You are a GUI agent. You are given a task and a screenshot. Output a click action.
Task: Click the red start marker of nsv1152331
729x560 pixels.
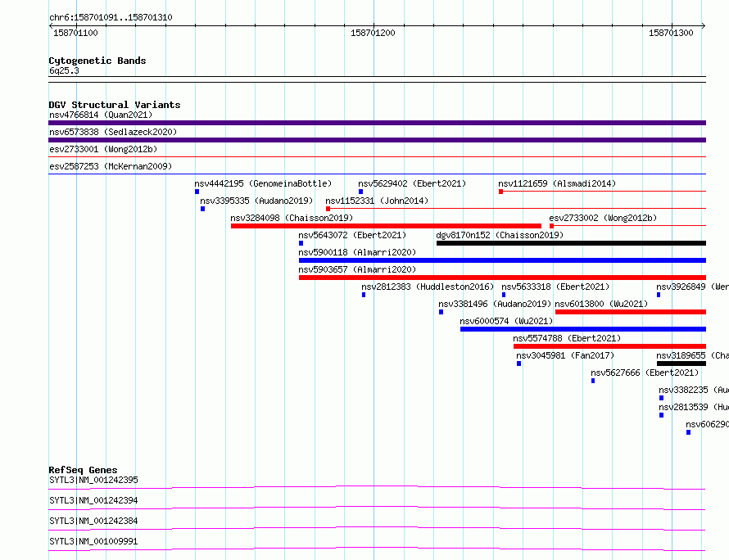328,209
